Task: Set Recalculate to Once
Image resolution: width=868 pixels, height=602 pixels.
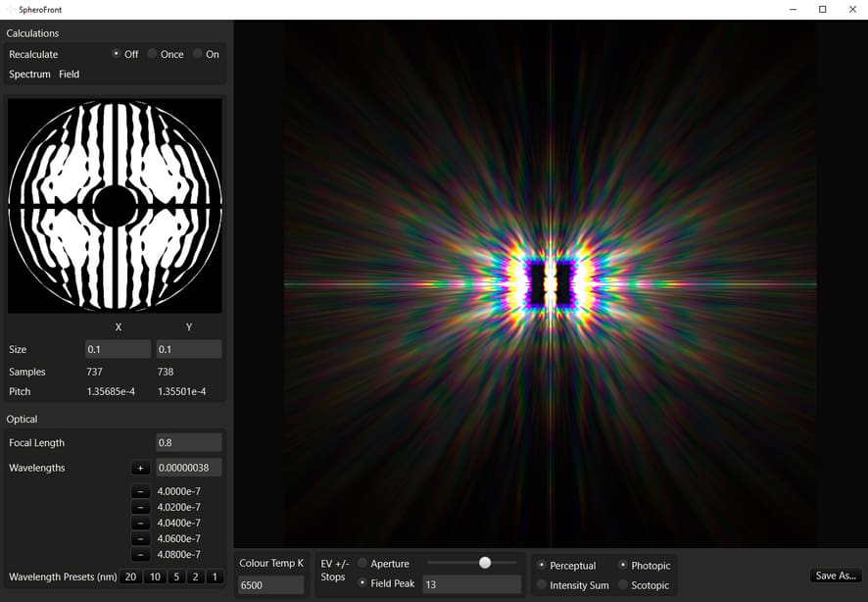Action: tap(153, 54)
